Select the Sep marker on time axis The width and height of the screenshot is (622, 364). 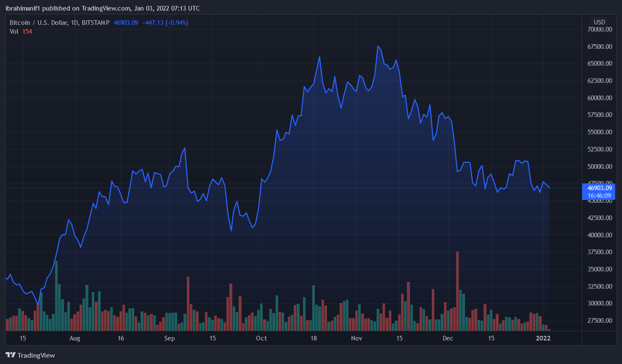pos(169,338)
